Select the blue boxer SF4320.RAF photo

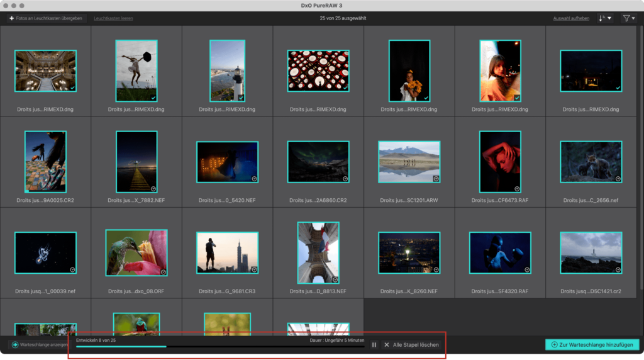500,253
